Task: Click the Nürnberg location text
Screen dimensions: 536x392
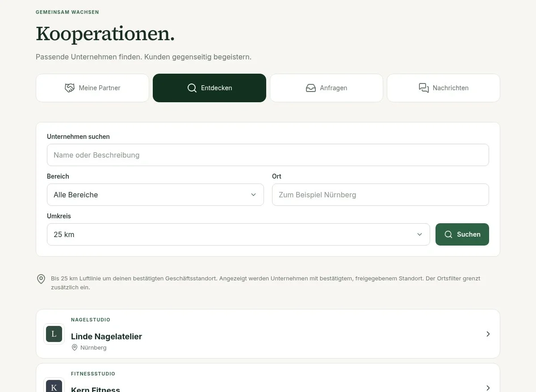Action: (x=93, y=347)
